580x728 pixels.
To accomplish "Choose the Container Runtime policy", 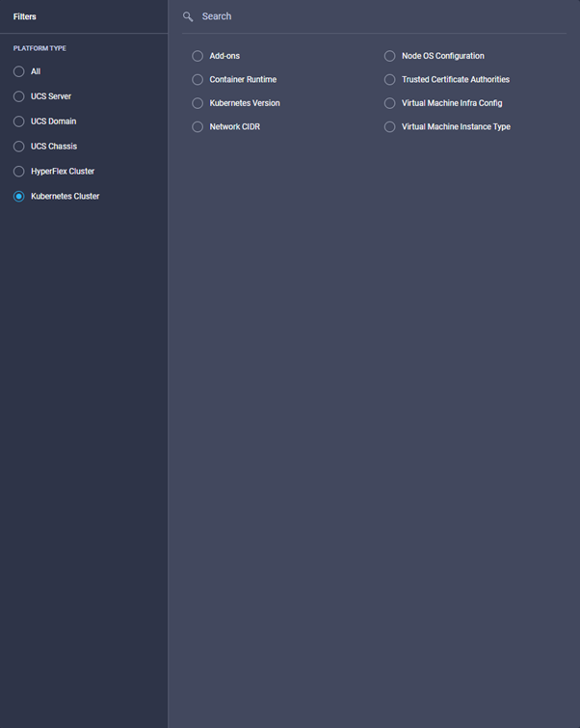I will 198,80.
